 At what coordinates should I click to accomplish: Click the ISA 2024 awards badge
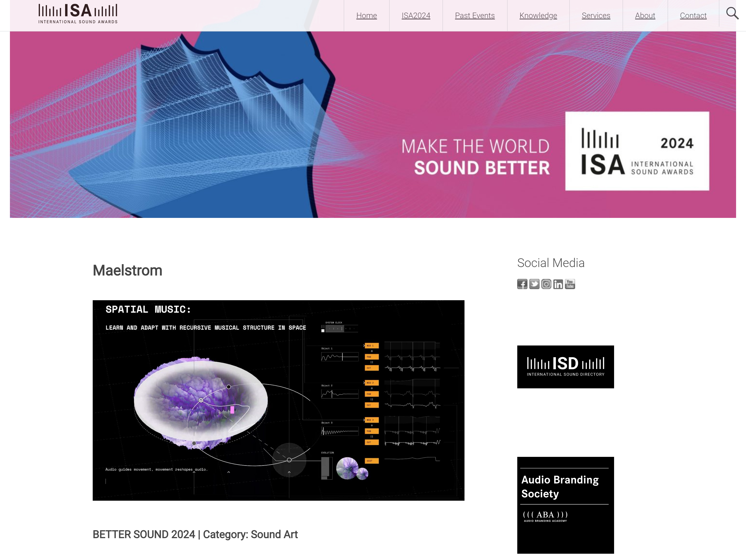[x=637, y=151]
